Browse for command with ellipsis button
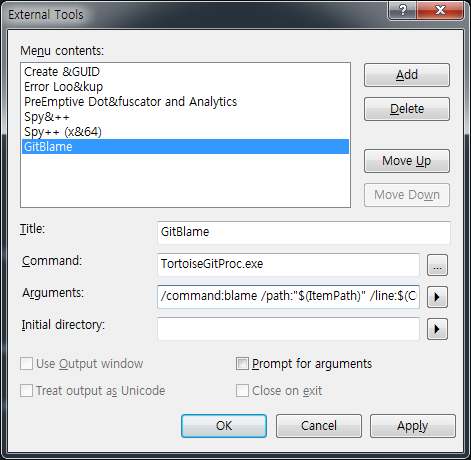This screenshot has width=471, height=460. (437, 265)
